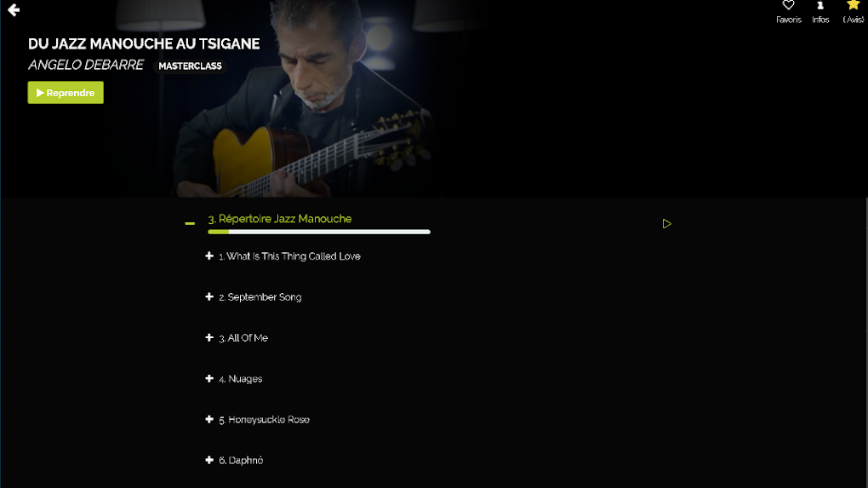Expand the Nuages lesson plus icon
Screen dimensions: 868x488
tap(209, 378)
